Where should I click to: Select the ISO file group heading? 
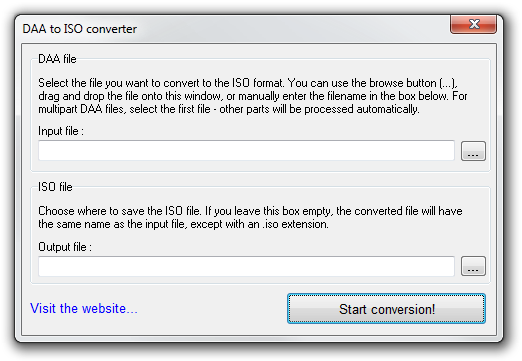pos(55,187)
